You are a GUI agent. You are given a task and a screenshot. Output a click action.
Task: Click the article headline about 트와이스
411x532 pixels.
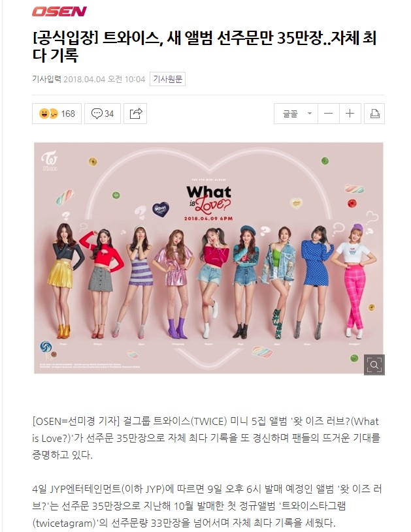pyautogui.click(x=205, y=46)
